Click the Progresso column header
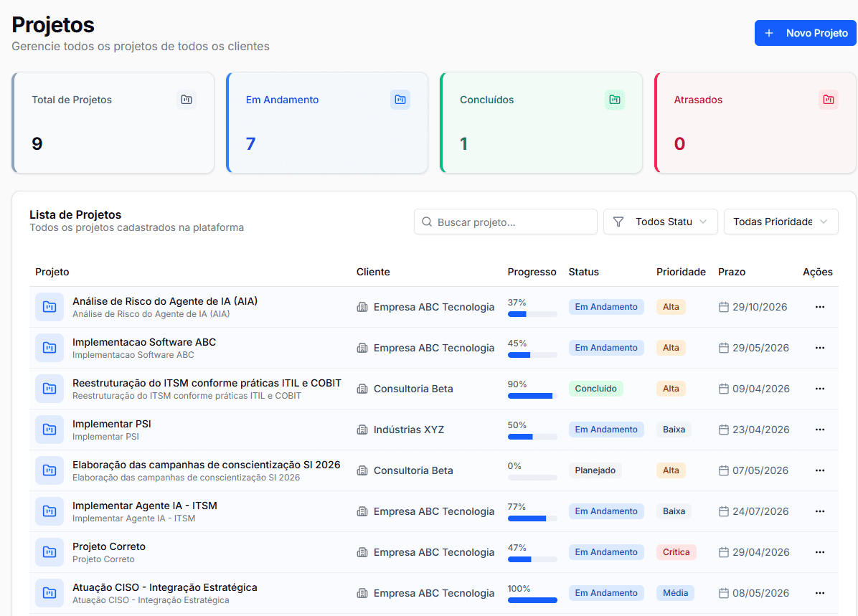Screen dimensions: 858x616 click(532, 272)
